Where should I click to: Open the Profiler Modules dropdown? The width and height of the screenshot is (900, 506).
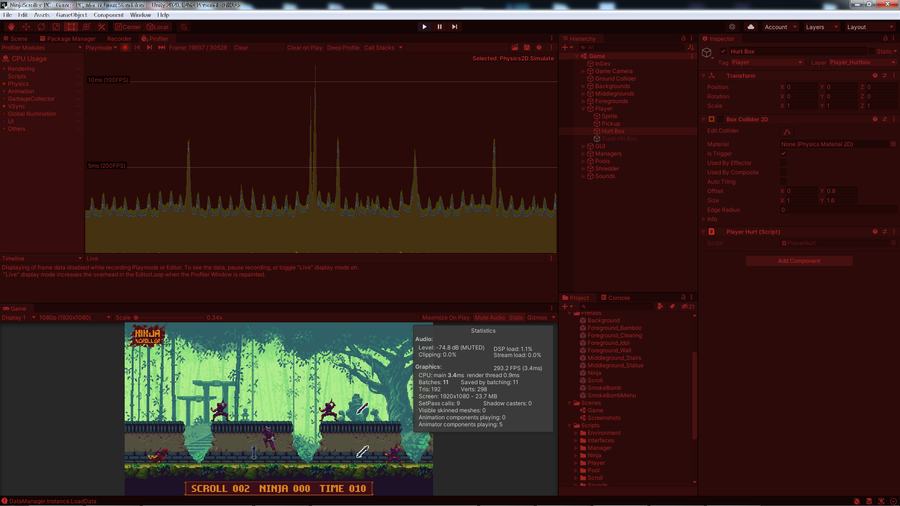pyautogui.click(x=42, y=48)
